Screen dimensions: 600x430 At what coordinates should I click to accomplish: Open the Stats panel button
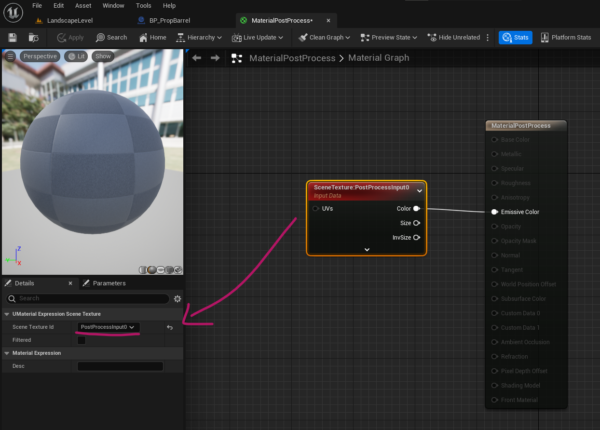tap(515, 37)
